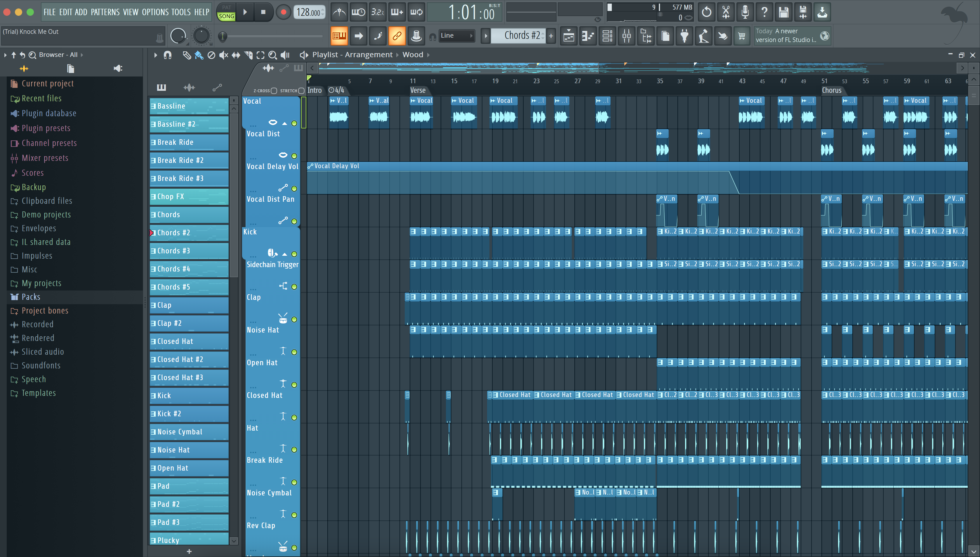Open the Line snap dropdown
Viewport: 980px width, 557px height.
(456, 36)
